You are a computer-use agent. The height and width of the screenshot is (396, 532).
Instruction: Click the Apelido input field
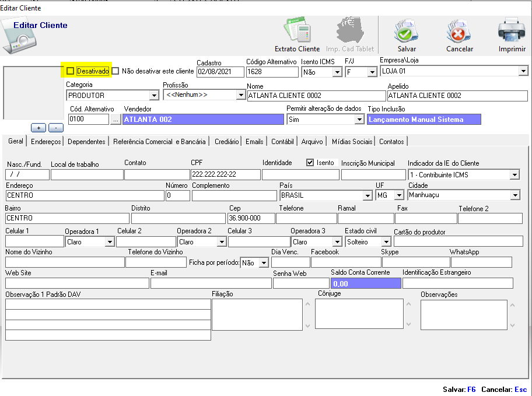point(457,96)
